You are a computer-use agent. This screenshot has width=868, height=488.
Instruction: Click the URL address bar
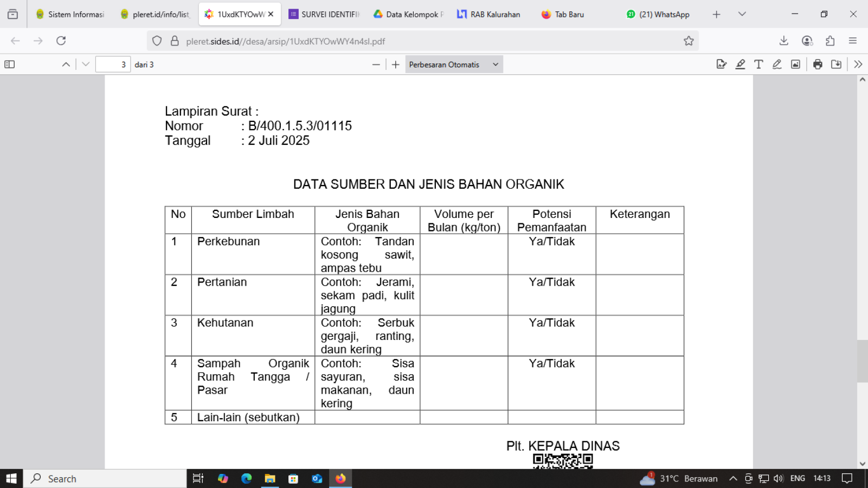point(423,41)
